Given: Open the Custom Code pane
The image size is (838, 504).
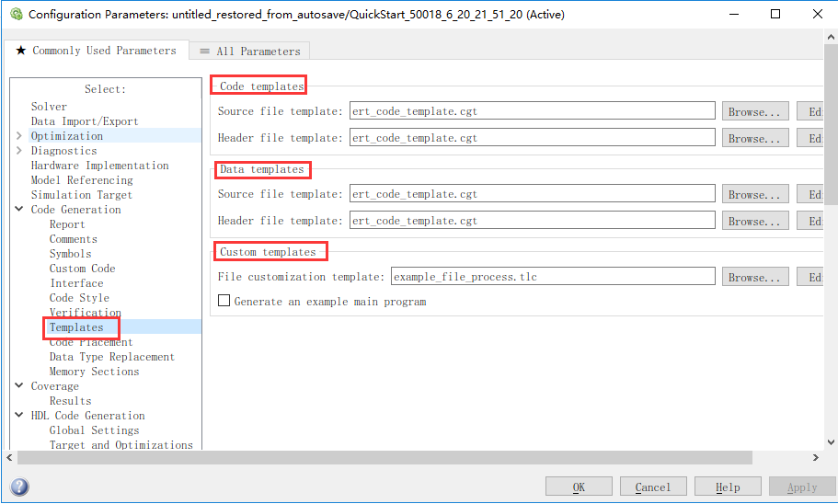Looking at the screenshot, I should (x=82, y=269).
